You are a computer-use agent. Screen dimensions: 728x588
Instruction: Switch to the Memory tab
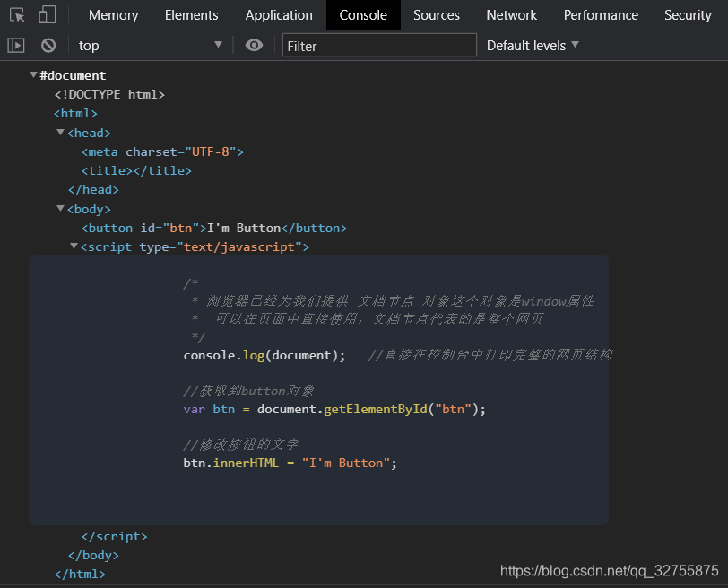click(x=113, y=15)
